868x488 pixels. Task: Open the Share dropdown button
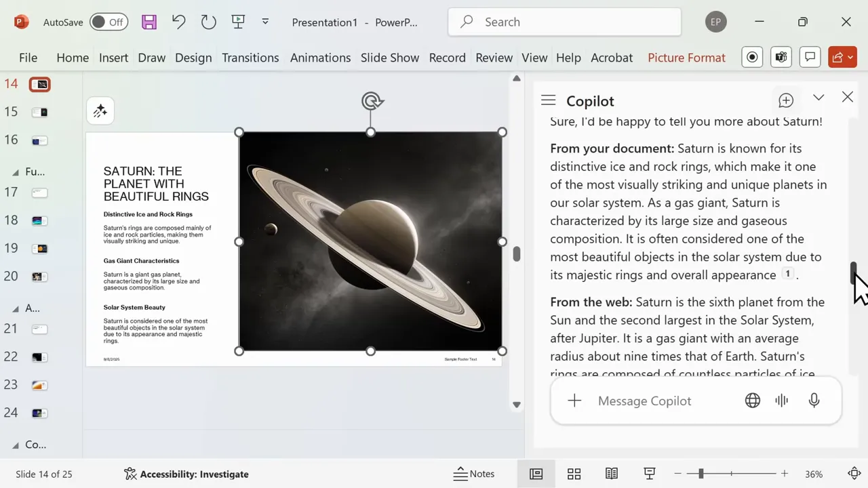843,58
